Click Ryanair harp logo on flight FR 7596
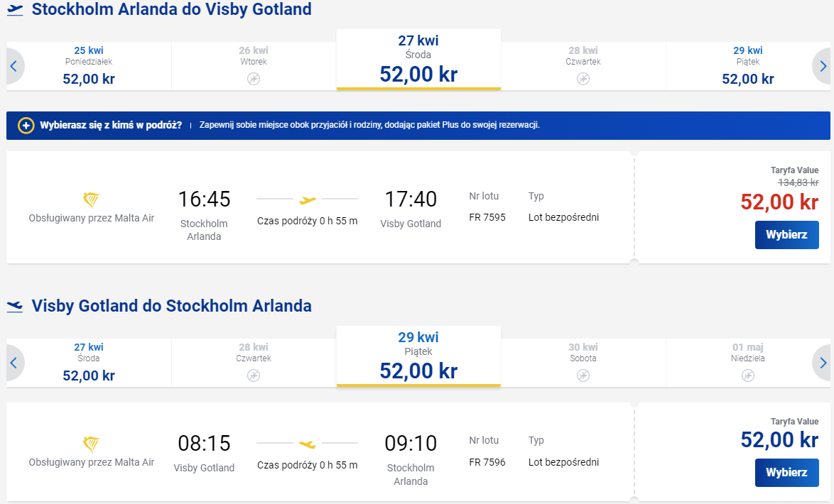The height and width of the screenshot is (504, 834). [x=92, y=444]
